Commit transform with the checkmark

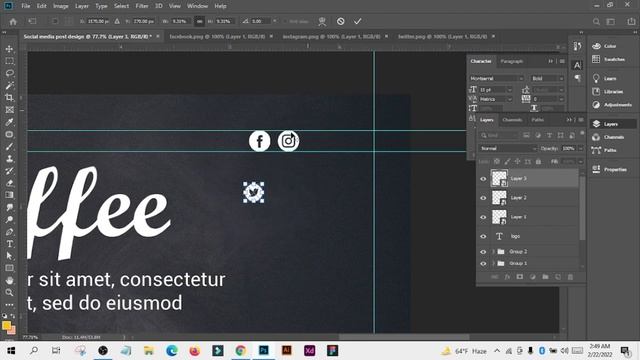[x=358, y=21]
